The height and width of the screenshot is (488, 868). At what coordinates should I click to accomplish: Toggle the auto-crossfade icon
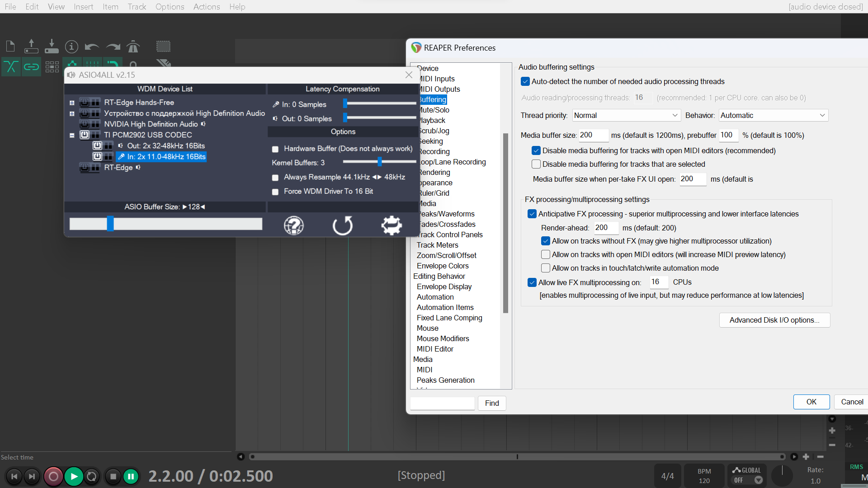click(11, 67)
